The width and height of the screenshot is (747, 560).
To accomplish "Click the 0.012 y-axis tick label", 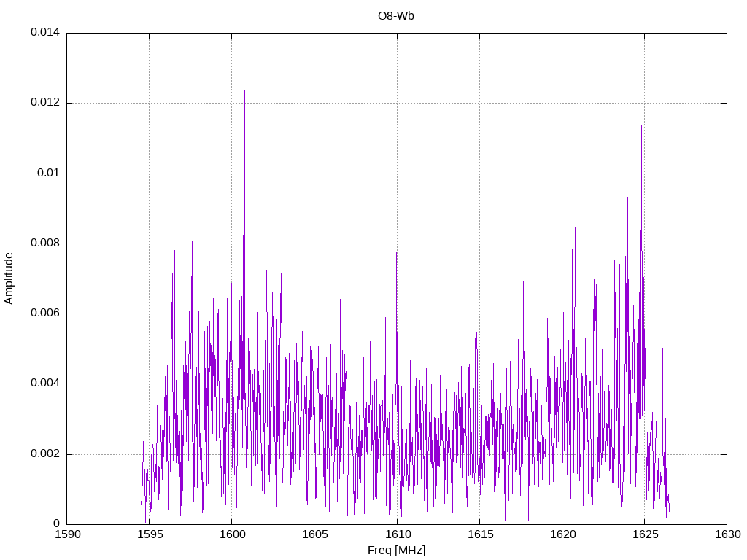I will coord(45,102).
